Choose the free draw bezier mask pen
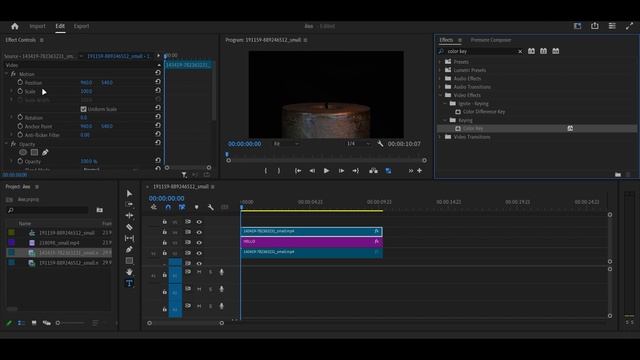 (x=45, y=152)
